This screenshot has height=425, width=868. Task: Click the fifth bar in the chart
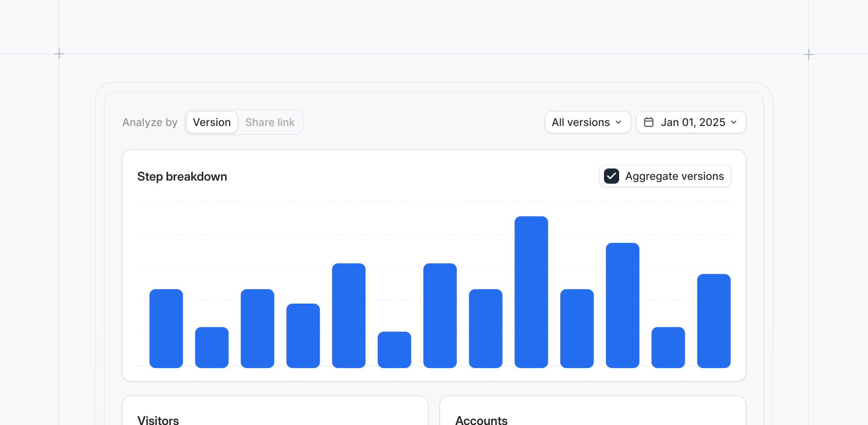[349, 315]
